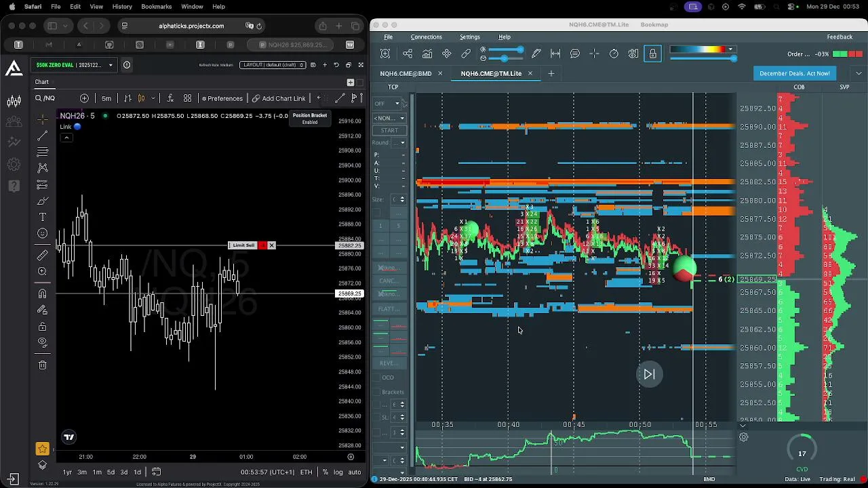This screenshot has width=868, height=488.
Task: Open the settings gear in left sidebar
Action: tap(14, 164)
